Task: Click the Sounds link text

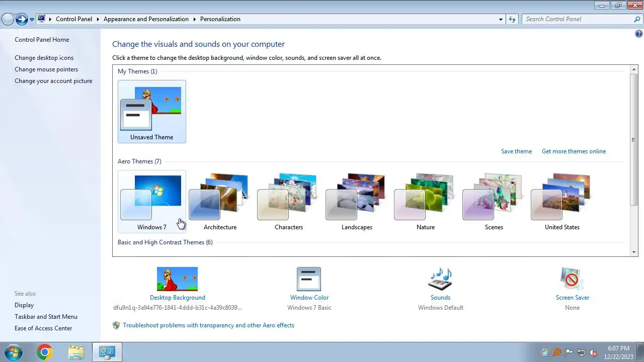Action: tap(440, 298)
